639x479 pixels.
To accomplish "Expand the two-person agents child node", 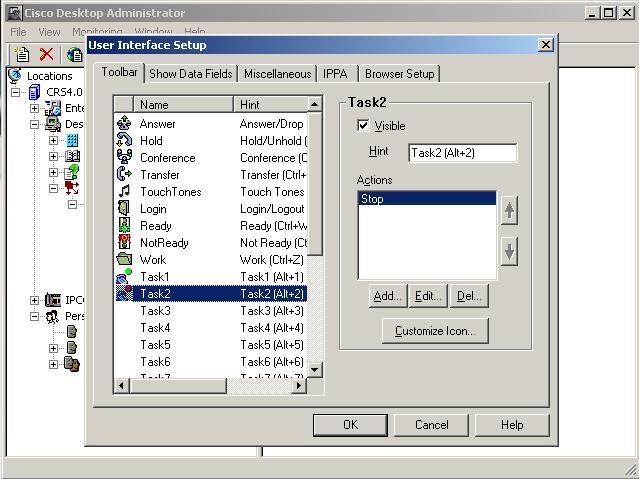I will click(x=53, y=364).
